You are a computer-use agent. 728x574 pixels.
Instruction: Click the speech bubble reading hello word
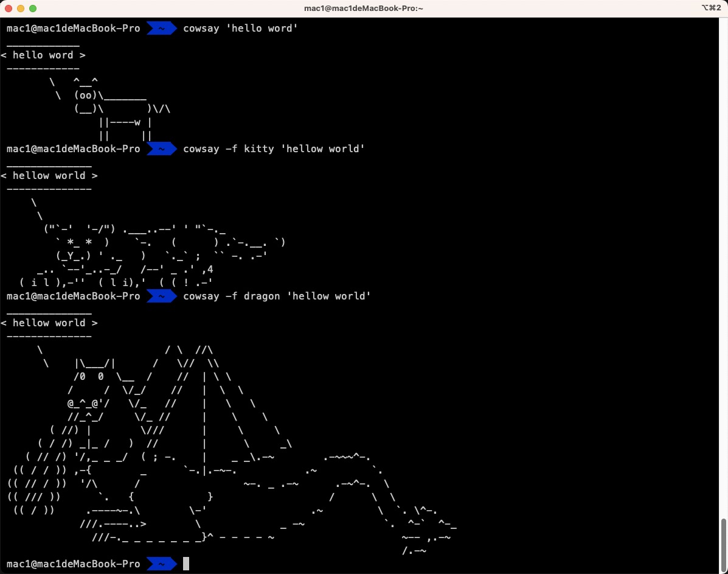pyautogui.click(x=43, y=55)
